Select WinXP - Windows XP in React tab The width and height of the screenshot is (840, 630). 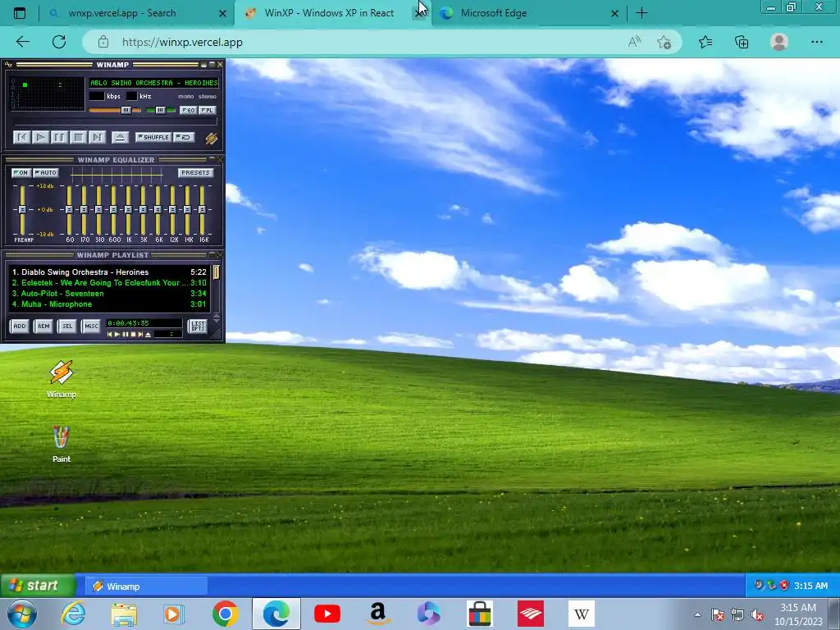tap(328, 13)
